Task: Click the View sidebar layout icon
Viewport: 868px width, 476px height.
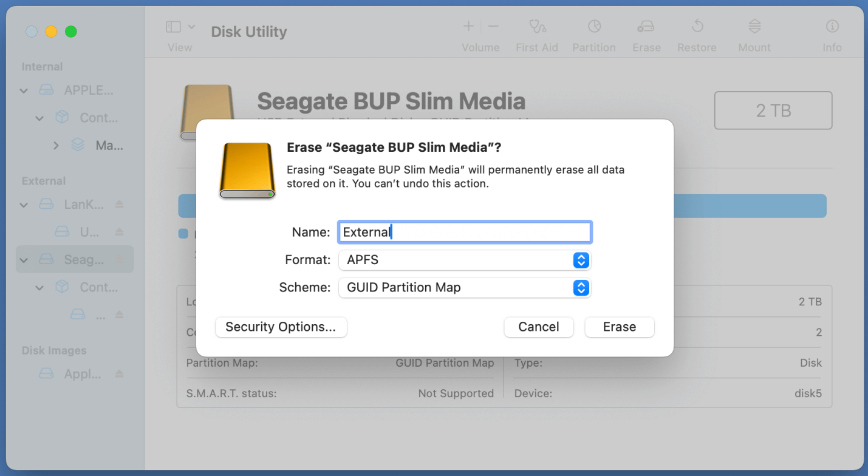Action: point(172,26)
